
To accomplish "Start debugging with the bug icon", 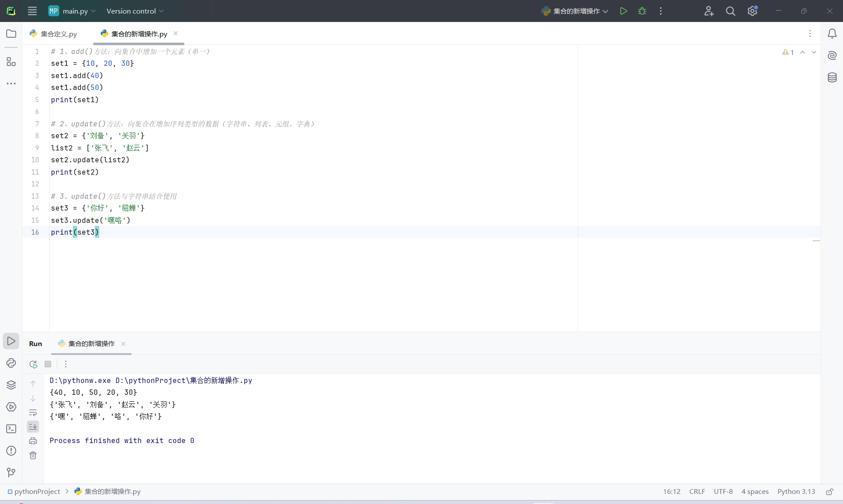I will [642, 11].
